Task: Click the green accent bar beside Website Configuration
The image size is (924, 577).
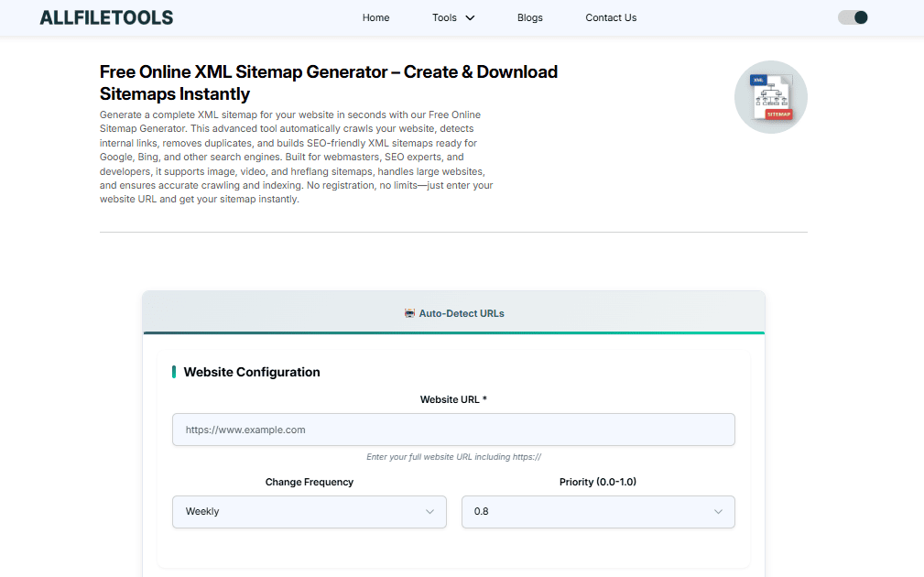Action: (x=174, y=372)
